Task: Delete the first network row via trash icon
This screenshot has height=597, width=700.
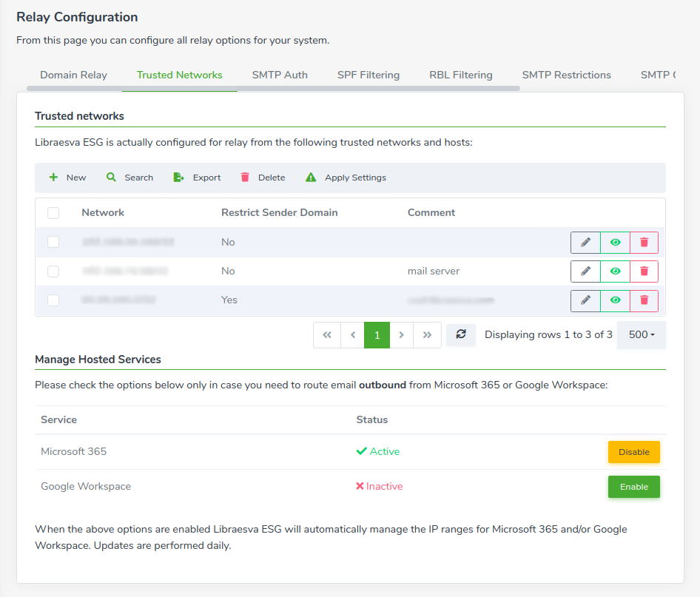Action: (645, 243)
